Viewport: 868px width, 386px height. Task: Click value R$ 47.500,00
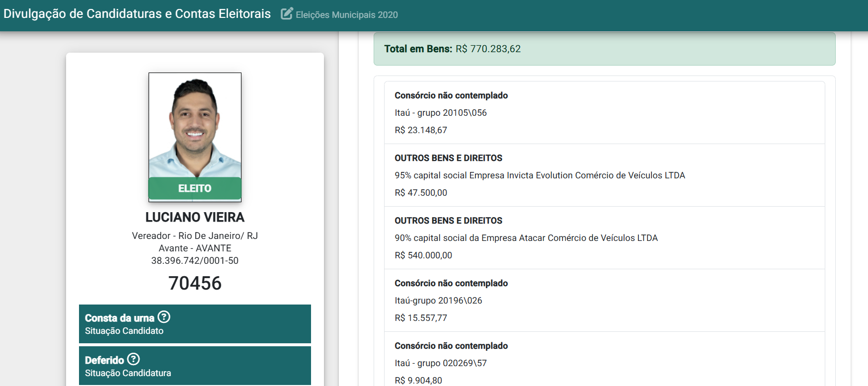pyautogui.click(x=421, y=193)
